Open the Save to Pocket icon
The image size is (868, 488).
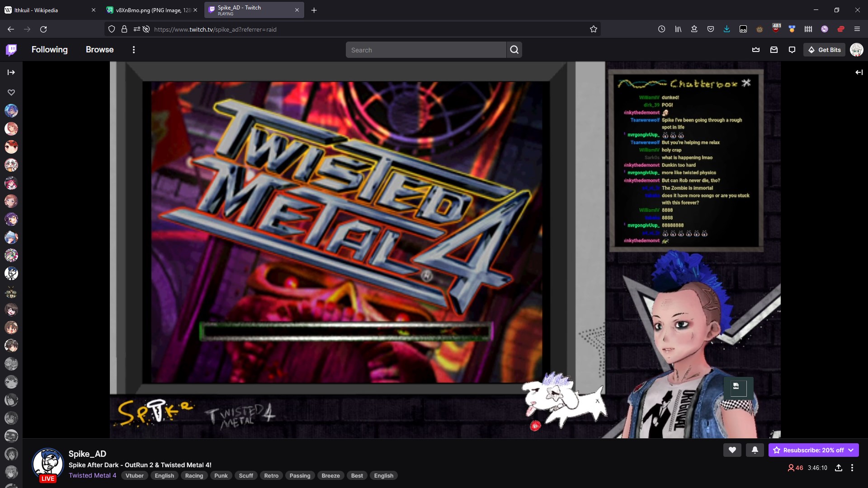coord(711,29)
